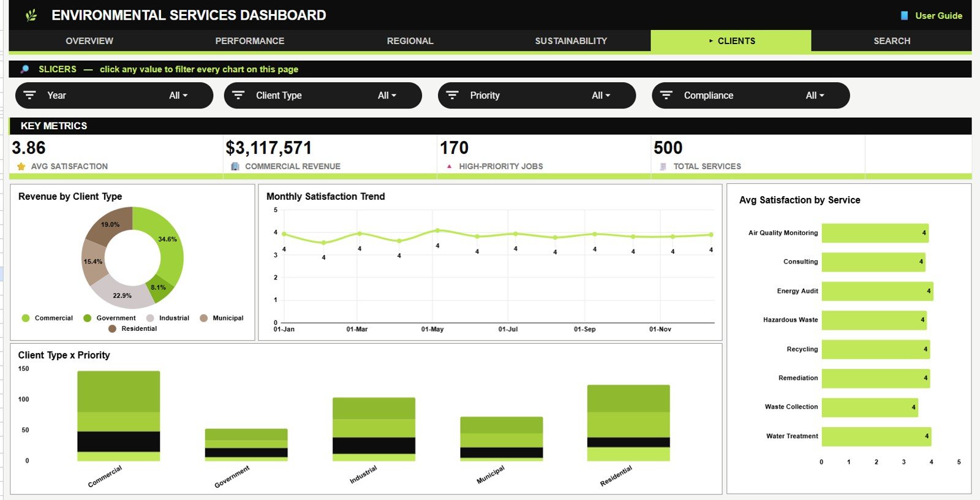This screenshot has height=500, width=980.
Task: Click the 170 high-priority jobs value
Action: 454,148
